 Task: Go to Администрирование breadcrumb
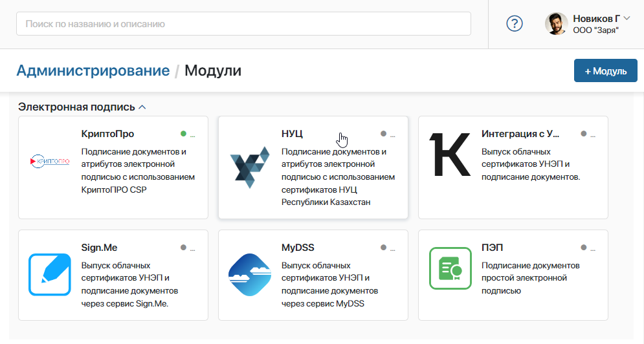tap(93, 70)
